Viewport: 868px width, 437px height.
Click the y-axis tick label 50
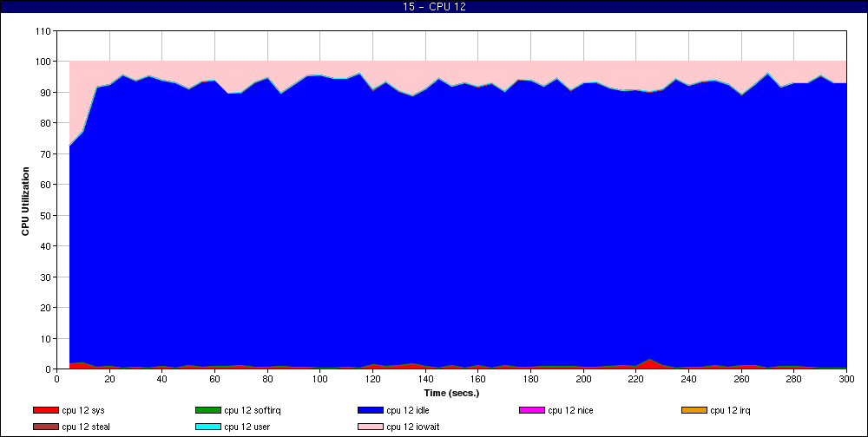(46, 215)
